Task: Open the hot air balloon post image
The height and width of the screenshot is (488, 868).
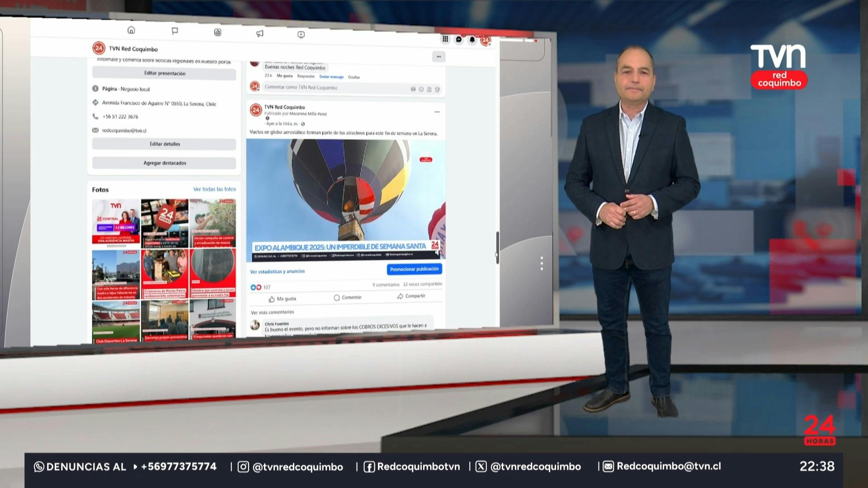Action: (346, 201)
